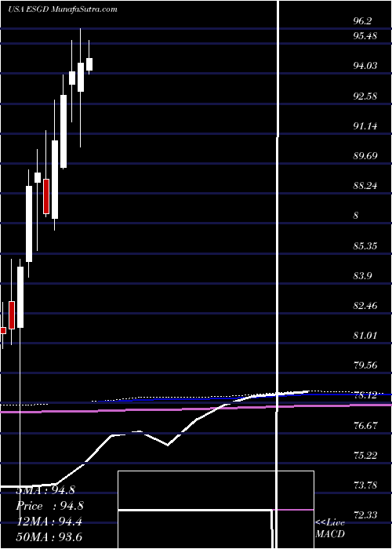392x549 pixels.
Task: Select the 94.03 price axis label
Action: [365, 65]
